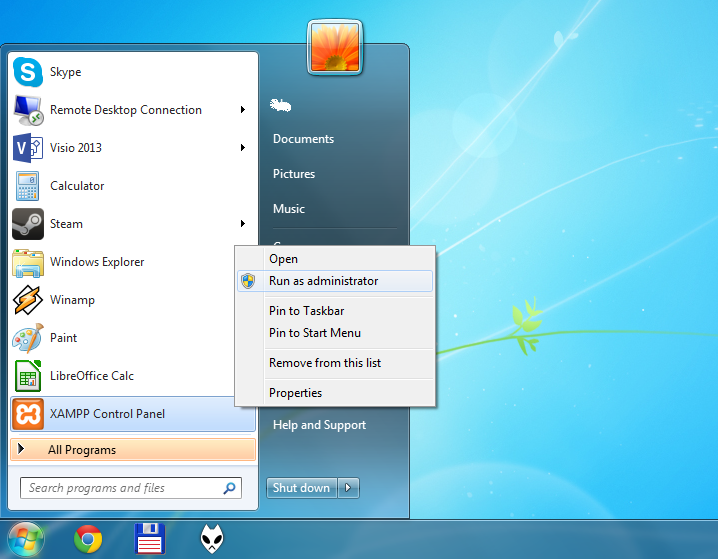Click the UAC shield icon in context menu
The height and width of the screenshot is (559, 718).
click(x=248, y=281)
